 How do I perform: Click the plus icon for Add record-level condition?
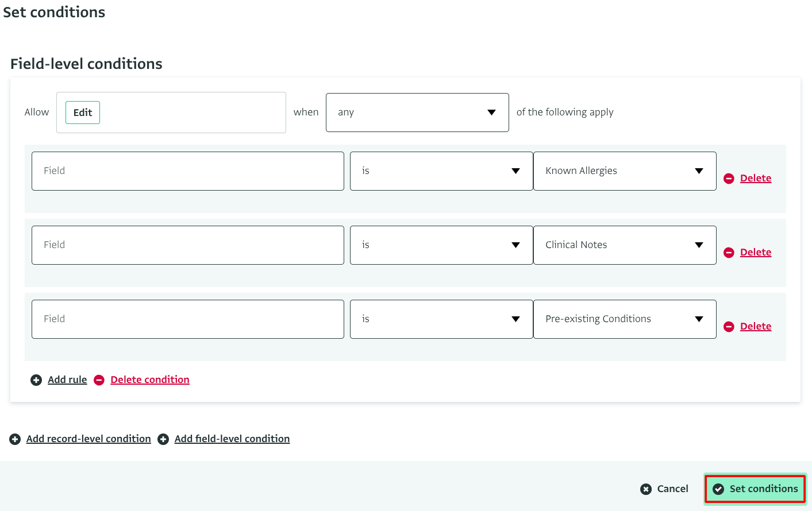click(x=15, y=439)
